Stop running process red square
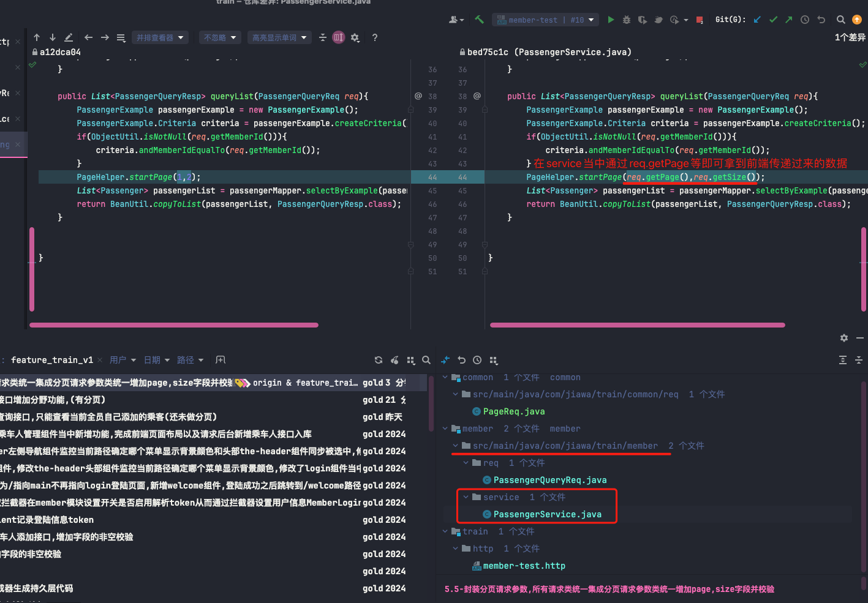The image size is (868, 603). (700, 20)
